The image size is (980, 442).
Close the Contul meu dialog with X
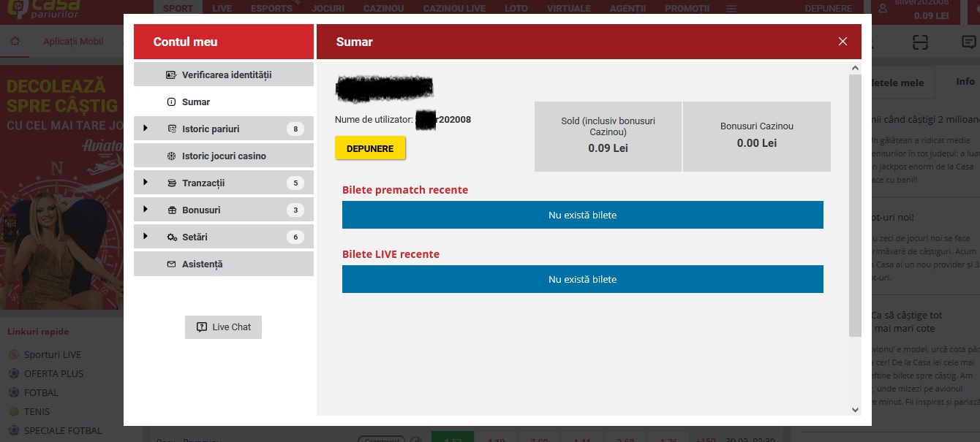coord(843,42)
